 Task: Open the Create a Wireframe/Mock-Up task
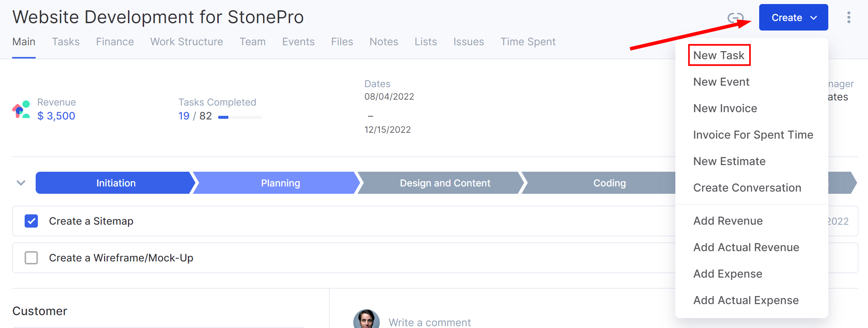pos(121,258)
